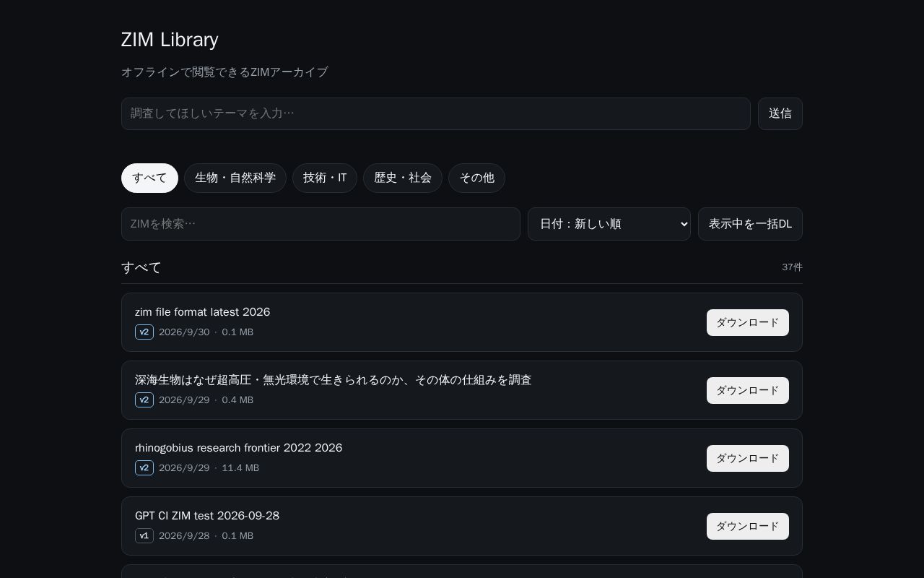Click the rhinogobius research frontier 2022 2026 title
Viewport: 924px width, 578px height.
[x=238, y=448]
